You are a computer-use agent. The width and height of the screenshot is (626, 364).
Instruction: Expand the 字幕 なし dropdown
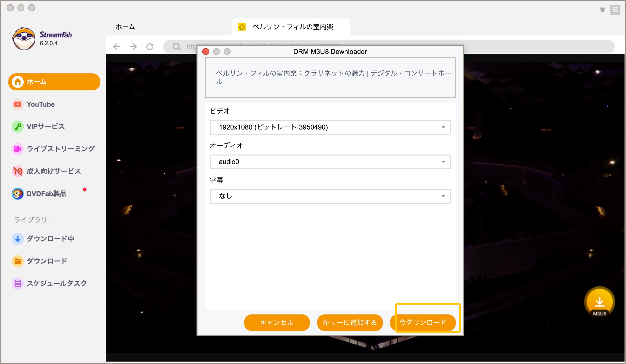click(x=330, y=196)
